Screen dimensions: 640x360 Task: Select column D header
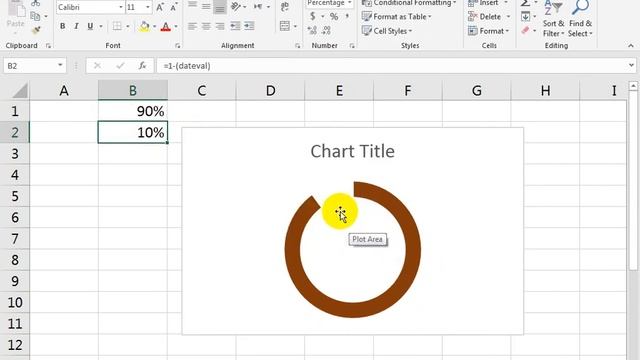[x=270, y=91]
